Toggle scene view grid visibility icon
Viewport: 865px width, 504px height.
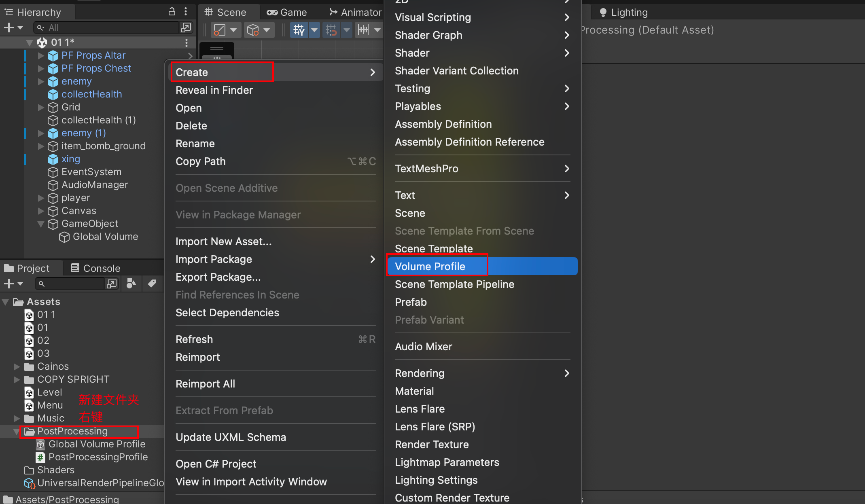(x=299, y=30)
